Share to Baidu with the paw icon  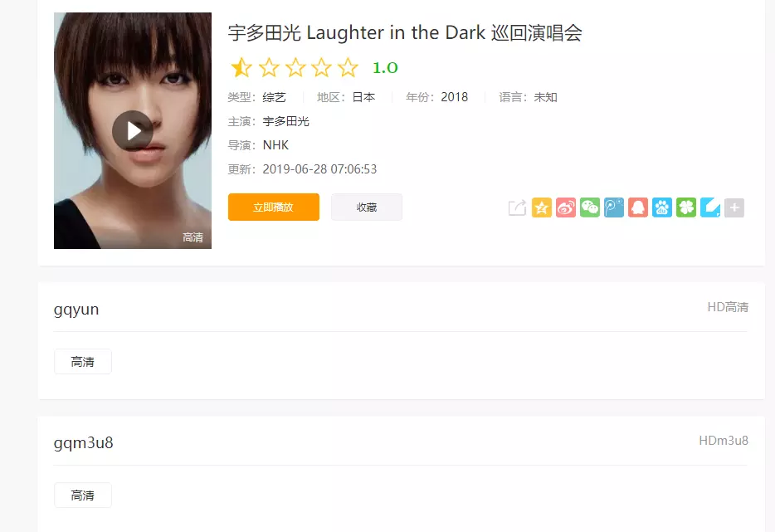tap(662, 207)
